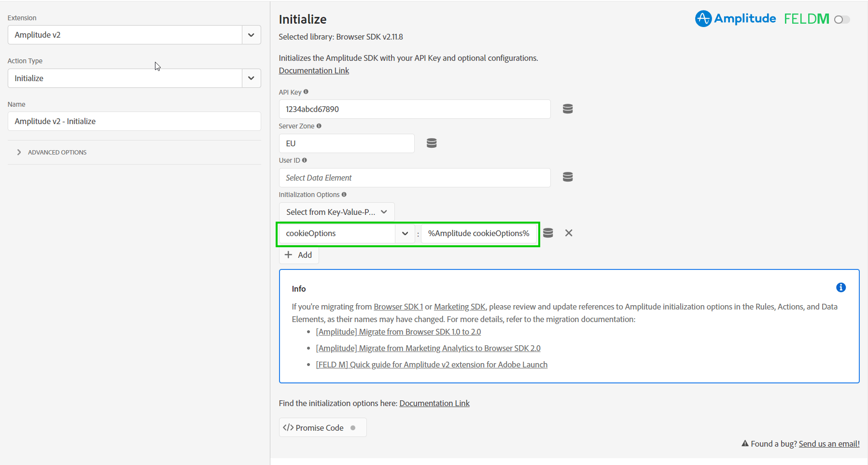868x465 pixels.
Task: Click the Promise Code button
Action: pyautogui.click(x=322, y=428)
